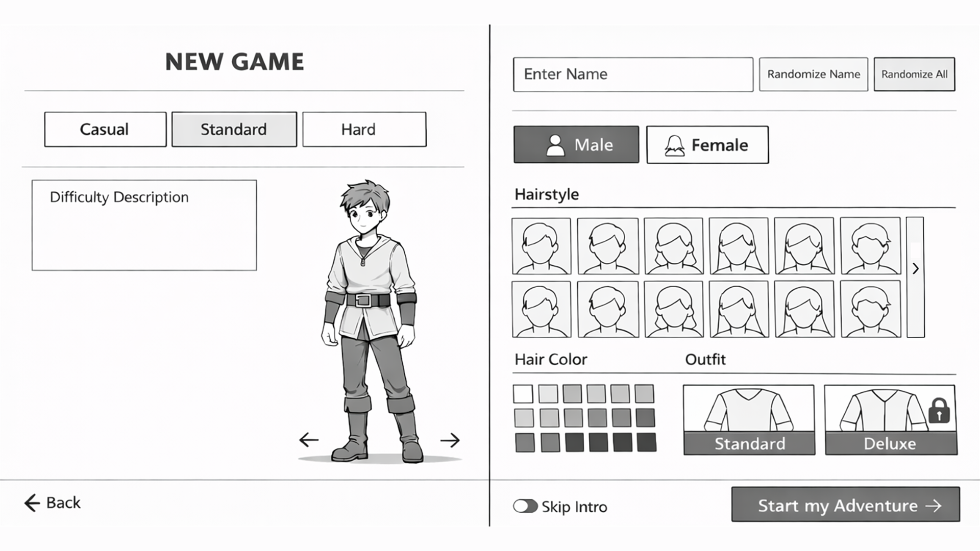Select the long hairstyle in the top row
The width and height of the screenshot is (980, 551).
coord(739,246)
